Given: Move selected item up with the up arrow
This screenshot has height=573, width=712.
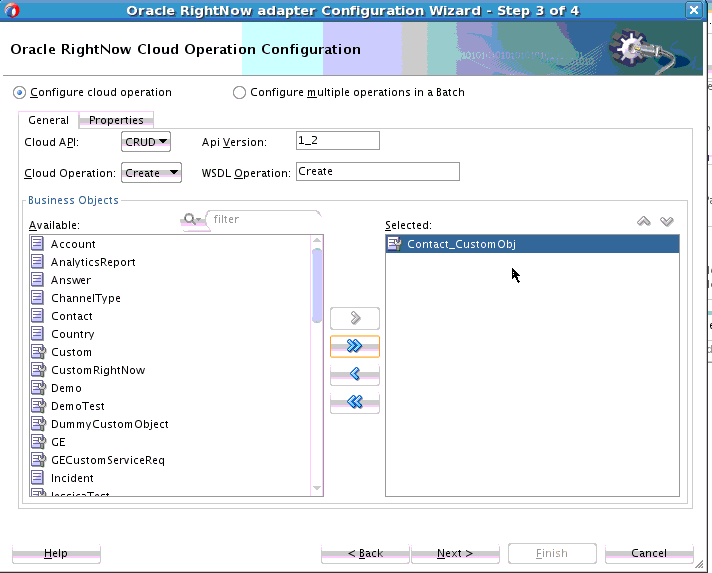Looking at the screenshot, I should (643, 222).
